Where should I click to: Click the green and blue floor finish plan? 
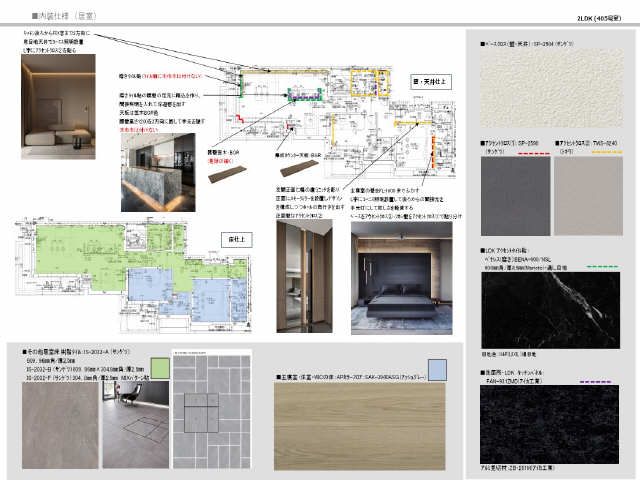(133, 275)
